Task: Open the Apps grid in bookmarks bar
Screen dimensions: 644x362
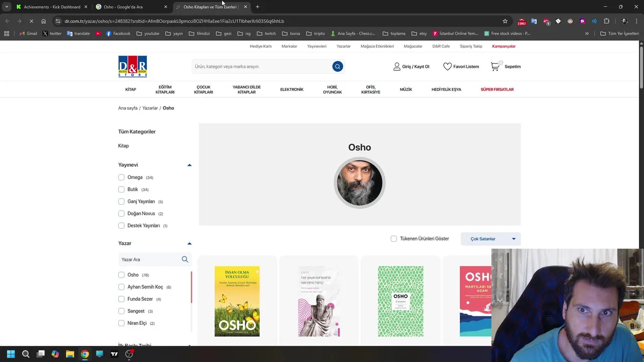Action: click(7, 34)
